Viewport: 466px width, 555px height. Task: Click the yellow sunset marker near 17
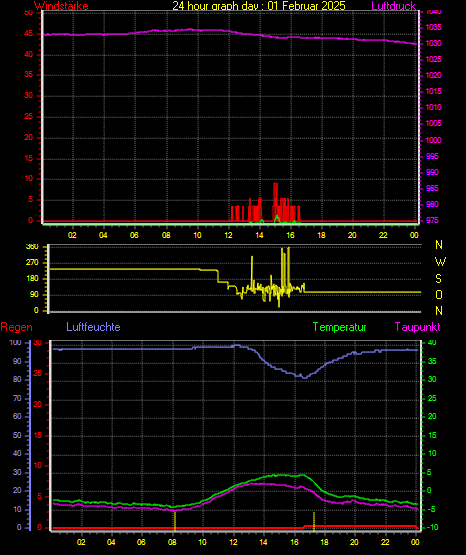tap(314, 521)
